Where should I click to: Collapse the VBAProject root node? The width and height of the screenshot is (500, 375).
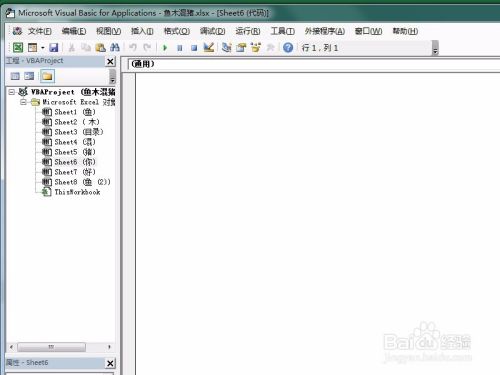point(12,92)
